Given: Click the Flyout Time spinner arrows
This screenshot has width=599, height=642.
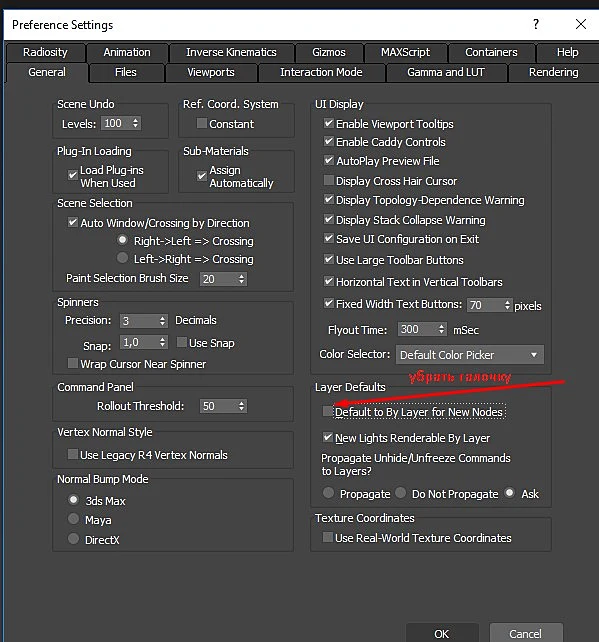Looking at the screenshot, I should pyautogui.click(x=441, y=329).
